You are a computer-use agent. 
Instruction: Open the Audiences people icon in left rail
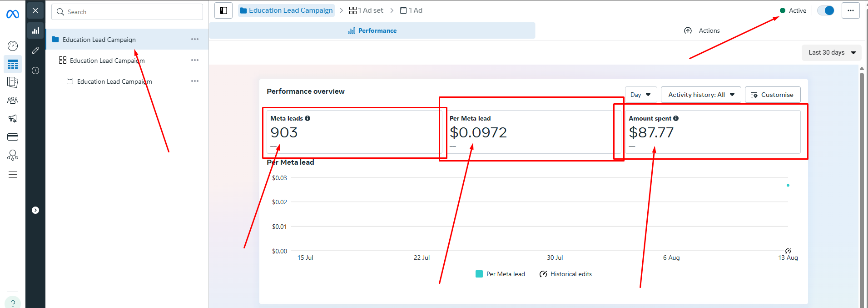(x=13, y=100)
